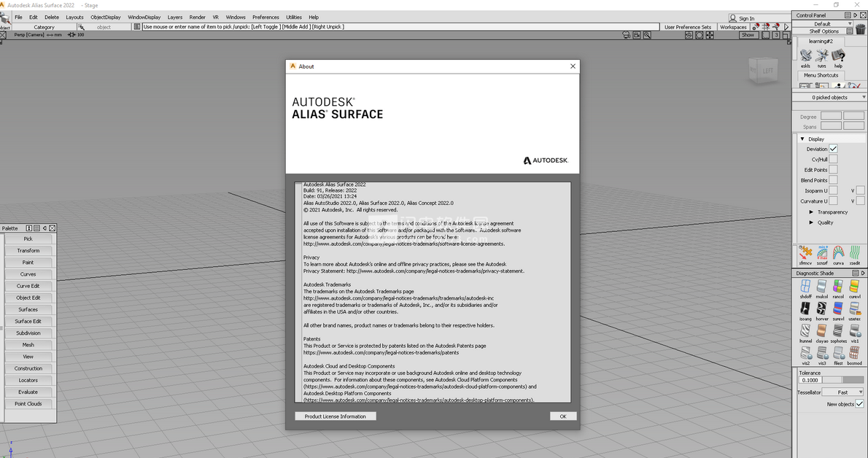Click the Curve Edit palette button

point(28,286)
